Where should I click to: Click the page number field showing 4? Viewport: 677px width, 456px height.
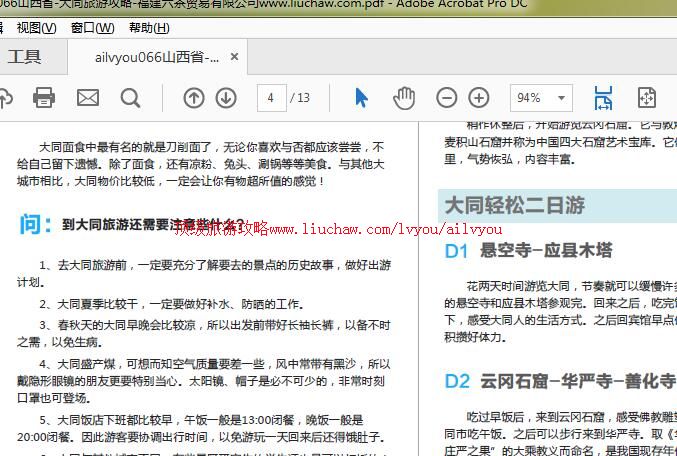click(270, 97)
